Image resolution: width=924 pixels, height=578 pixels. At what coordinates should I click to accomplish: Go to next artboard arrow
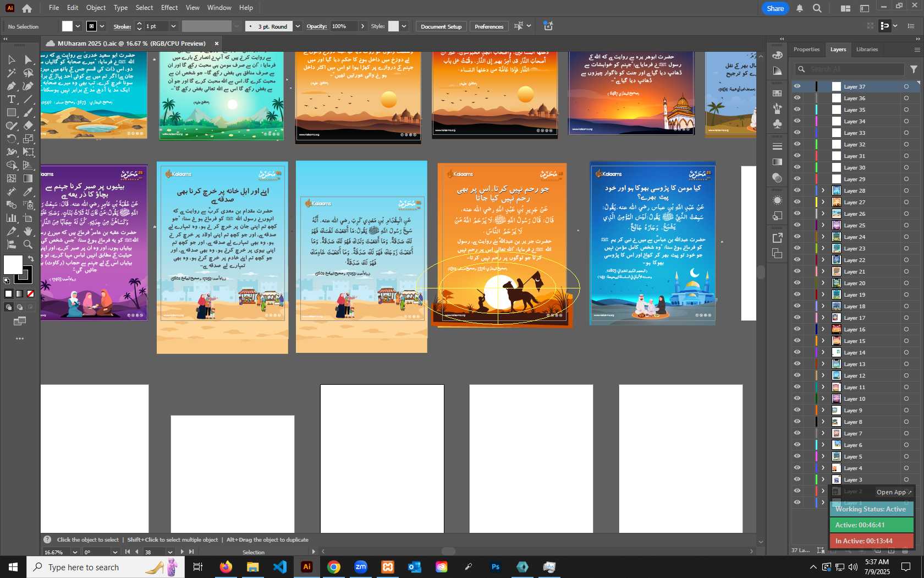point(182,552)
